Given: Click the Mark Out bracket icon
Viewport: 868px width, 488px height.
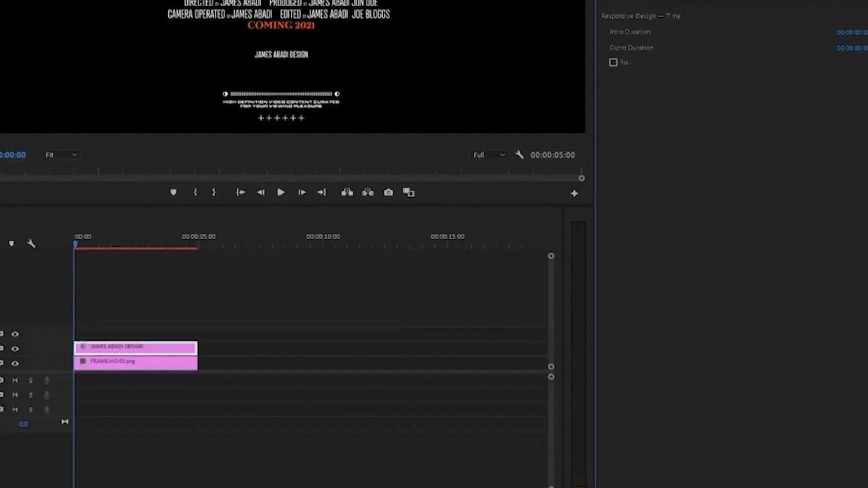Looking at the screenshot, I should (x=214, y=192).
